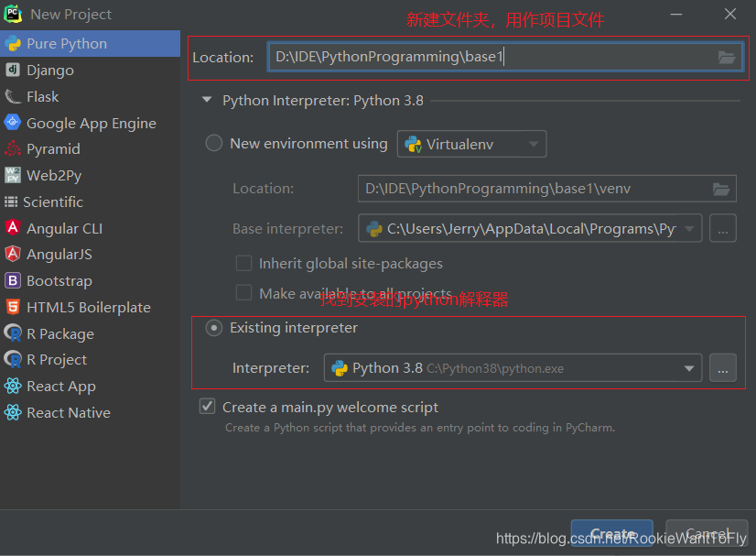Screen dimensions: 756x556
Task: Click the R Package icon
Action: [13, 333]
